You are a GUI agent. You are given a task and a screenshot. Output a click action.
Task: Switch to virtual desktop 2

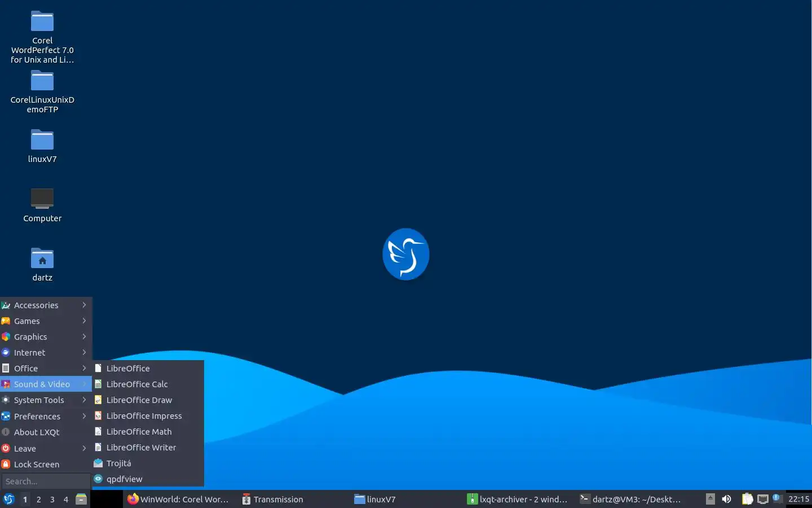pos(38,499)
